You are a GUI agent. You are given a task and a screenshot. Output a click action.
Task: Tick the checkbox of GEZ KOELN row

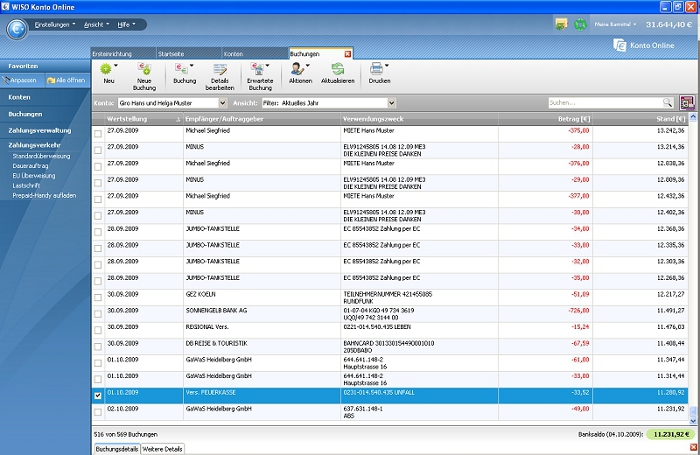tap(98, 297)
